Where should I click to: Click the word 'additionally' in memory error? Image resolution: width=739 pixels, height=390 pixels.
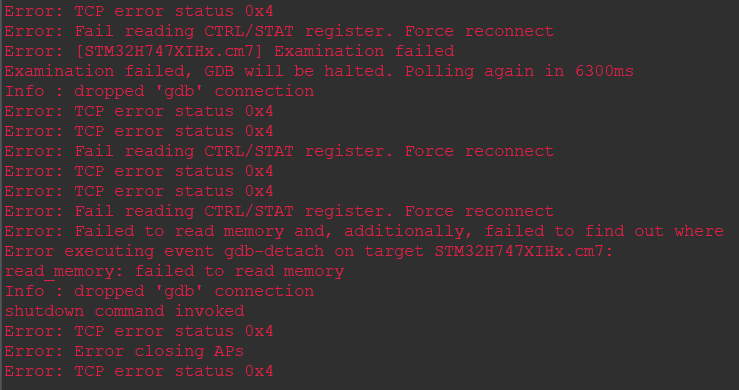[404, 231]
